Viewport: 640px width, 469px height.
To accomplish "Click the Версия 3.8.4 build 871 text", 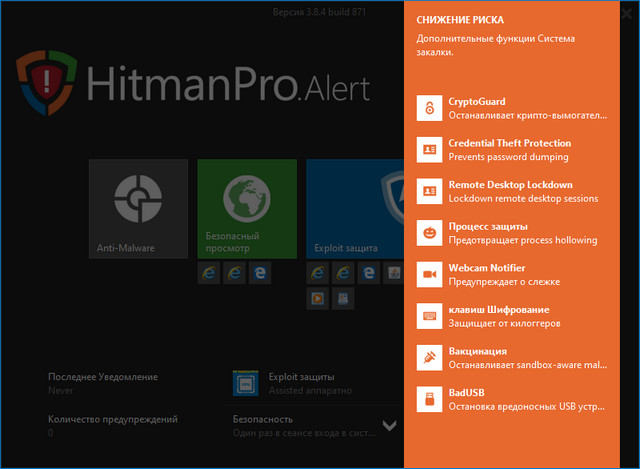I will click(319, 12).
